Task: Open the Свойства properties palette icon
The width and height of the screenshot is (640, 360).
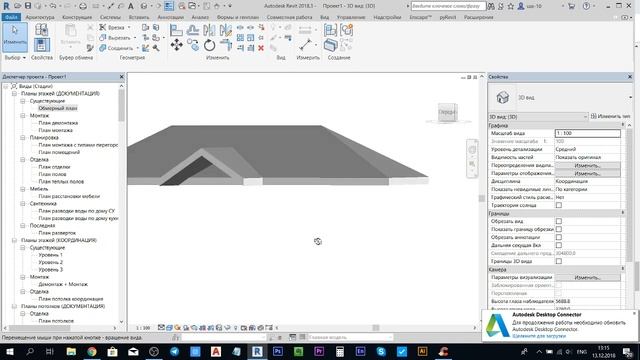Action: point(42,45)
